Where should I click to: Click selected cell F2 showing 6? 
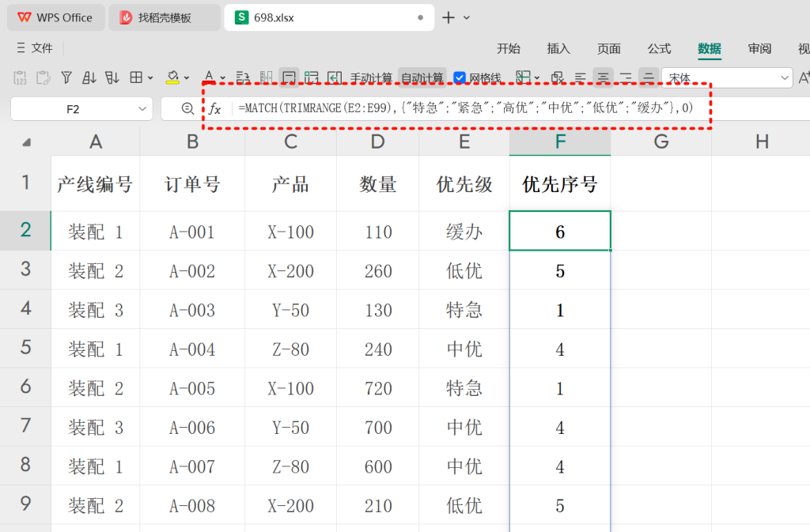[x=560, y=232]
